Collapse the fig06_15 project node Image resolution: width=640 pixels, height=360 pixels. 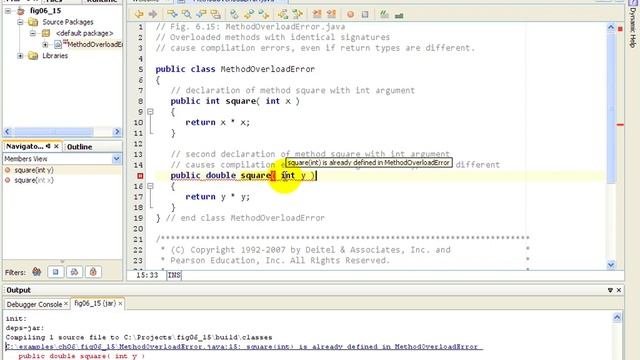coord(8,11)
